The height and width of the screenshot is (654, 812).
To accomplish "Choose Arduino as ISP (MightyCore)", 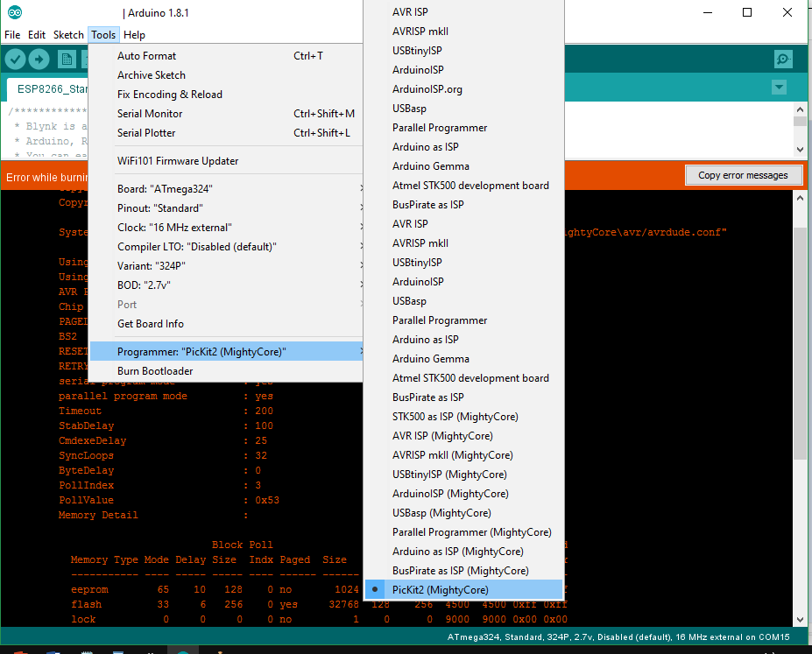I will point(463,552).
